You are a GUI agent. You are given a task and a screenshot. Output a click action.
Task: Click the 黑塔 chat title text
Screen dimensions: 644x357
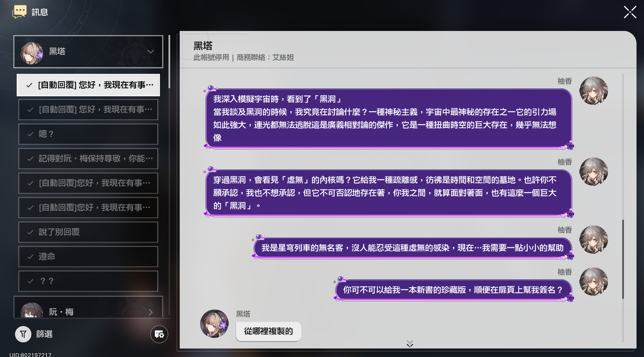tap(203, 46)
